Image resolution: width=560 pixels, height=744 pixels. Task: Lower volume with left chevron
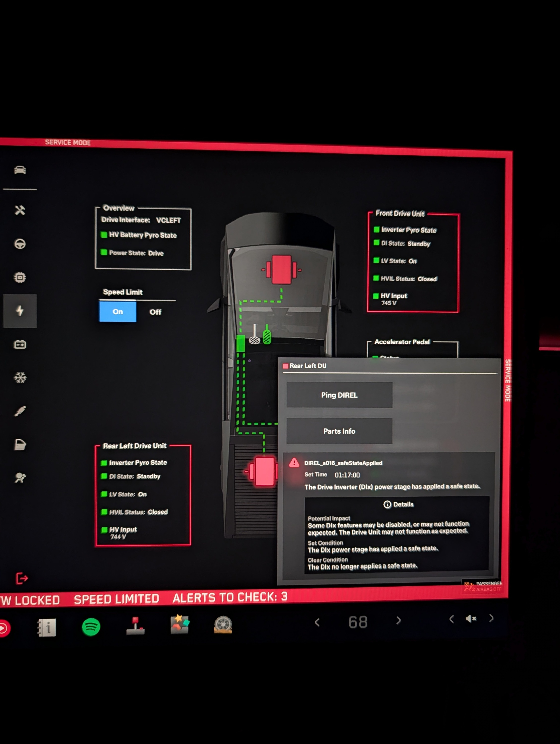click(451, 619)
